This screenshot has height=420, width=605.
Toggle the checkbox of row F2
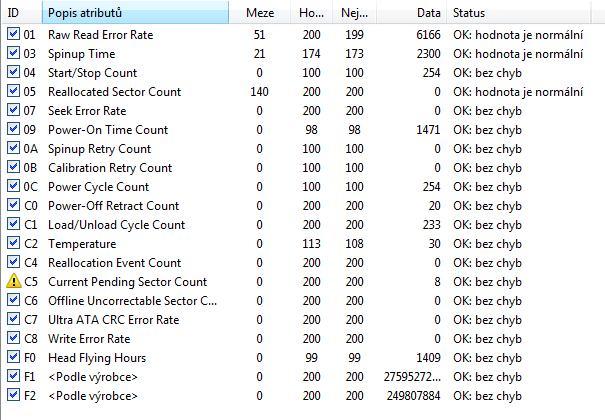click(x=13, y=395)
